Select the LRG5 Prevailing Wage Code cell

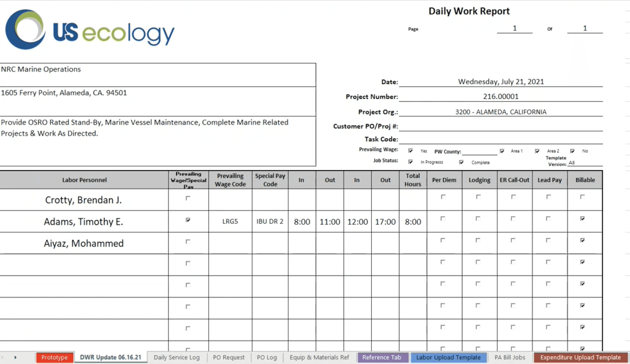pyautogui.click(x=230, y=221)
